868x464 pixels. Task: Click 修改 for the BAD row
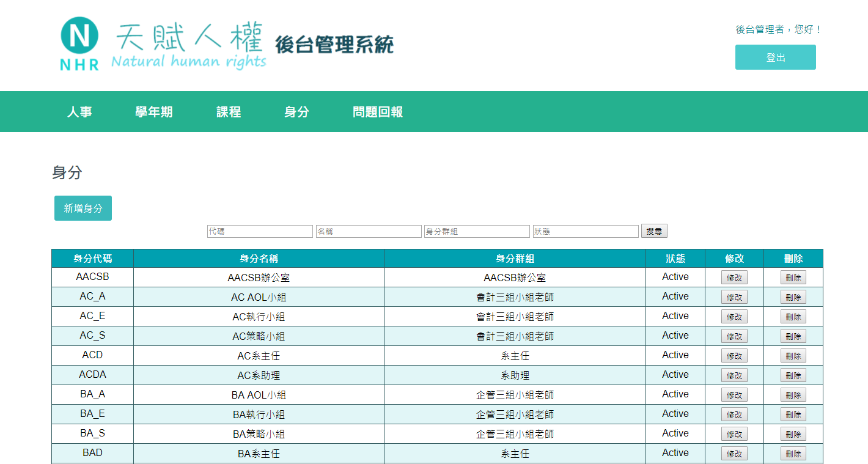point(734,454)
